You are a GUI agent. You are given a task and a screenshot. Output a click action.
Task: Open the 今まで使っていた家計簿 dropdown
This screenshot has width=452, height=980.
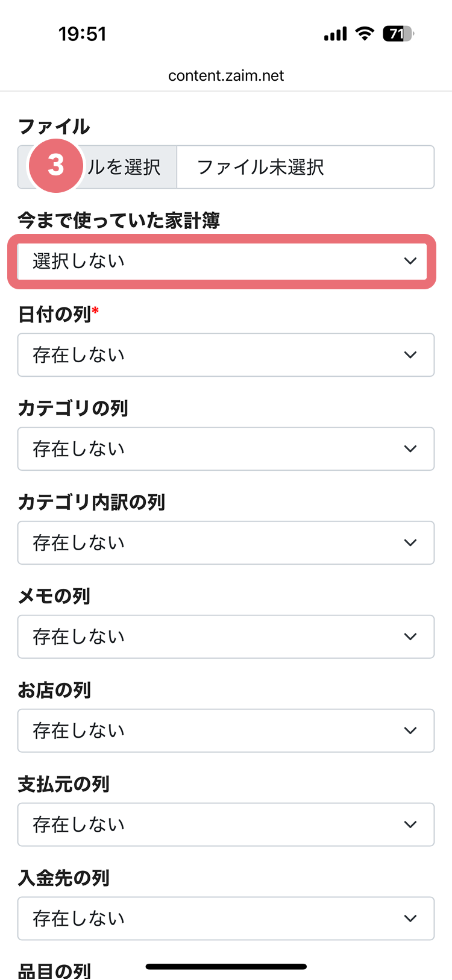point(226,261)
